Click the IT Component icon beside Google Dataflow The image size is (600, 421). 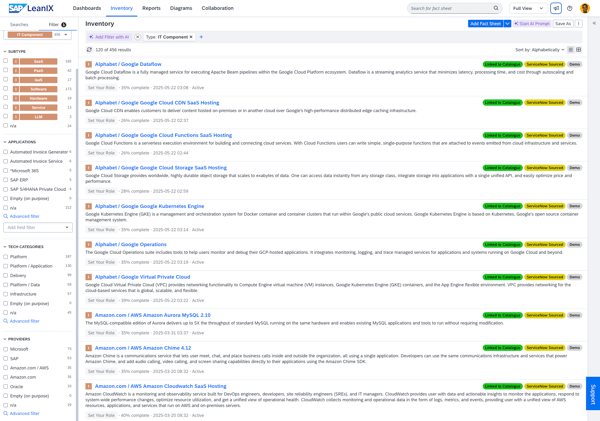[x=88, y=64]
